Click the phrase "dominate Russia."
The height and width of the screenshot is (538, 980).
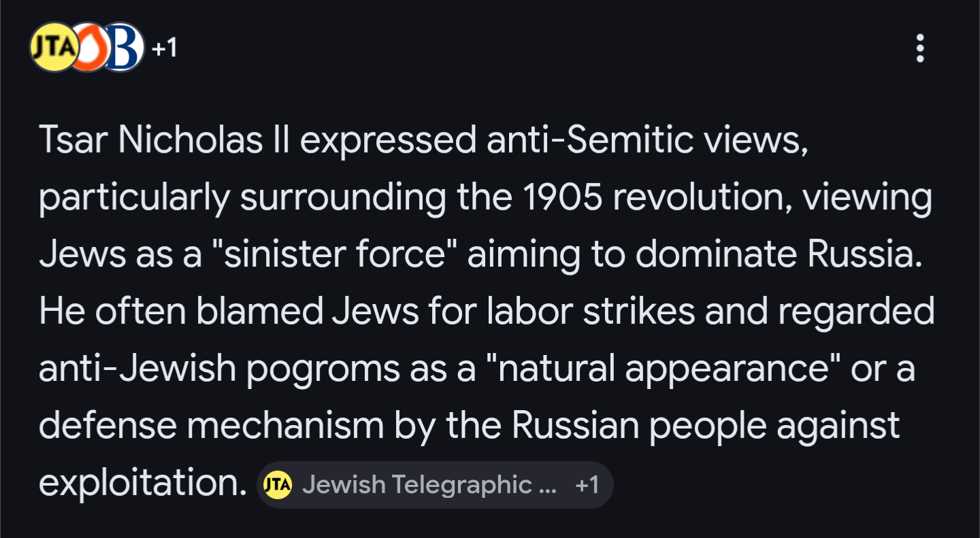pos(784,254)
